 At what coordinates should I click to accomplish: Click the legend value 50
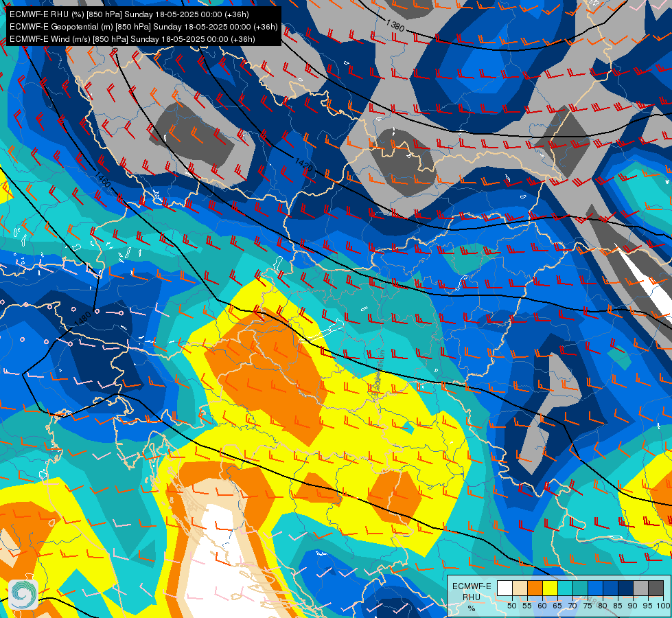(511, 606)
